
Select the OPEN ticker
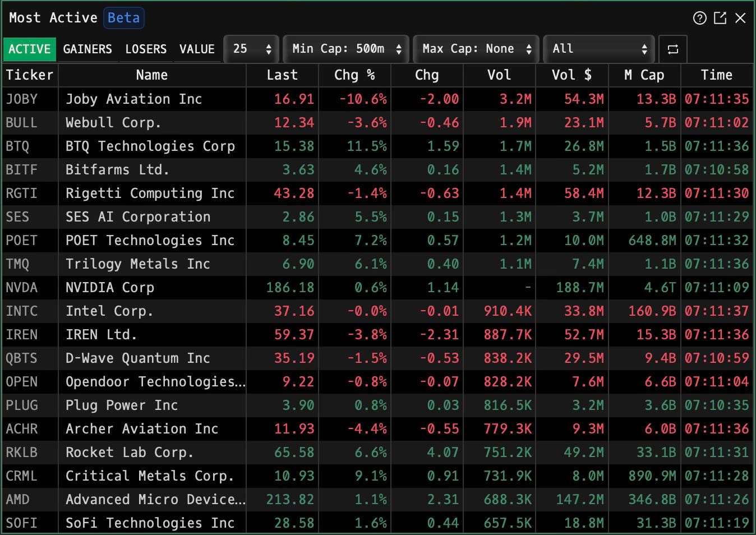[21, 382]
